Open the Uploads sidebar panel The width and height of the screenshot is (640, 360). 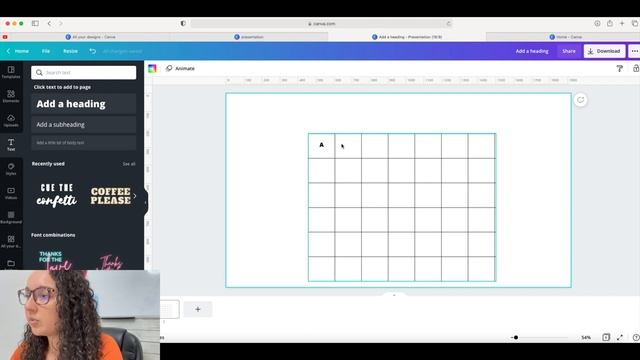11,120
